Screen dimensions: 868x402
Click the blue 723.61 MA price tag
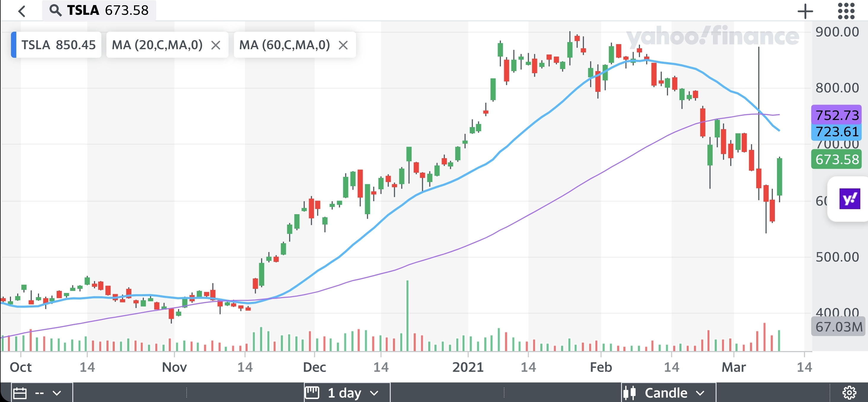click(836, 132)
